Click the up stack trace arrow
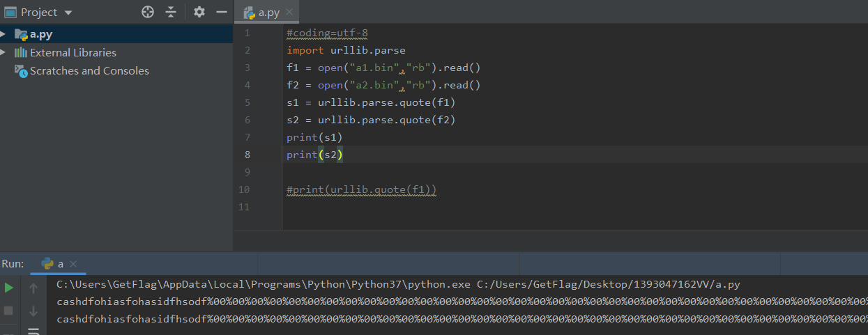This screenshot has height=335, width=868. (x=33, y=288)
